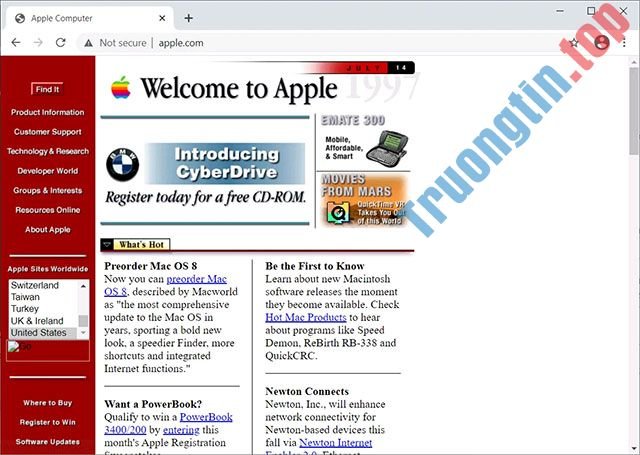This screenshot has width=640, height=455.
Task: Select Taiwan in sites list
Action: click(x=43, y=297)
